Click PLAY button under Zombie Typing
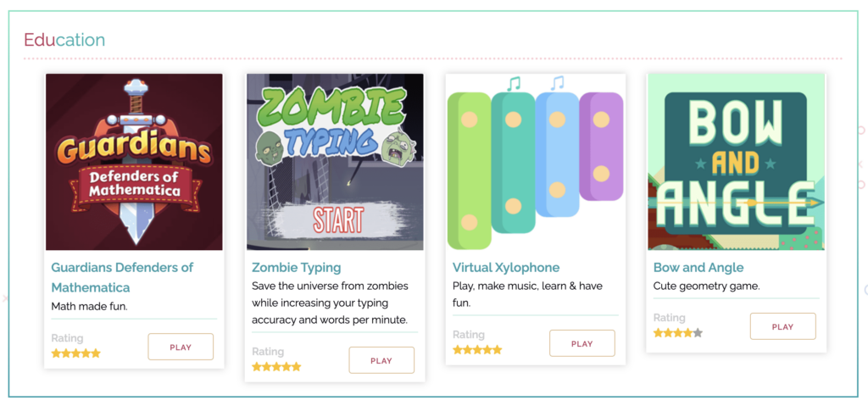Image resolution: width=868 pixels, height=406 pixels. pos(381,360)
